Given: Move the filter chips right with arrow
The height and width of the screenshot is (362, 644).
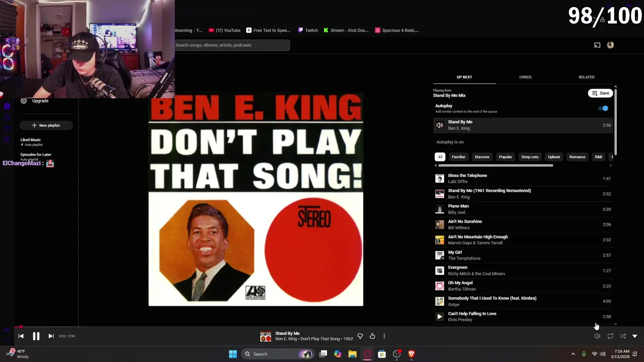Looking at the screenshot, I should pos(611,165).
